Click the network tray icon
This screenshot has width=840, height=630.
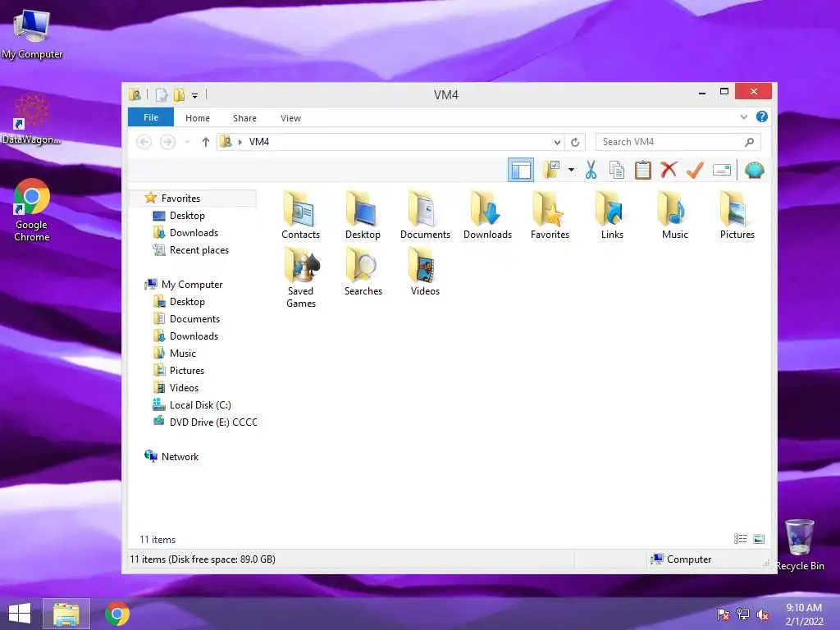point(743,614)
